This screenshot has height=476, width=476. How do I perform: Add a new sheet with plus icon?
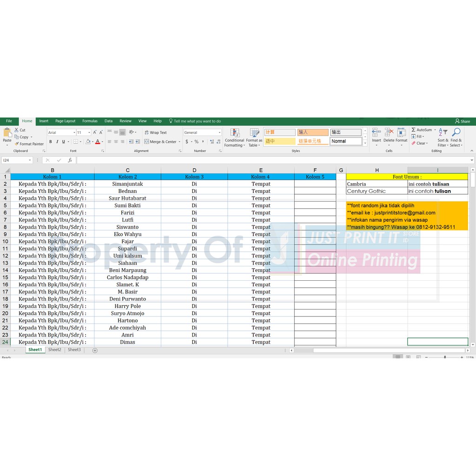click(95, 350)
